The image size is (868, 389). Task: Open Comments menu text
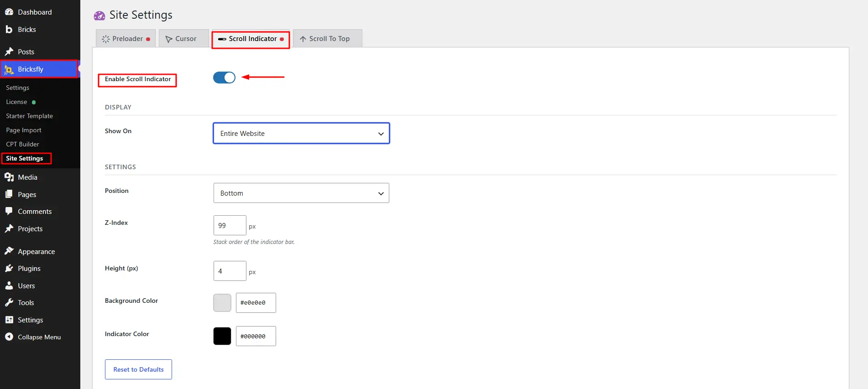click(x=35, y=211)
